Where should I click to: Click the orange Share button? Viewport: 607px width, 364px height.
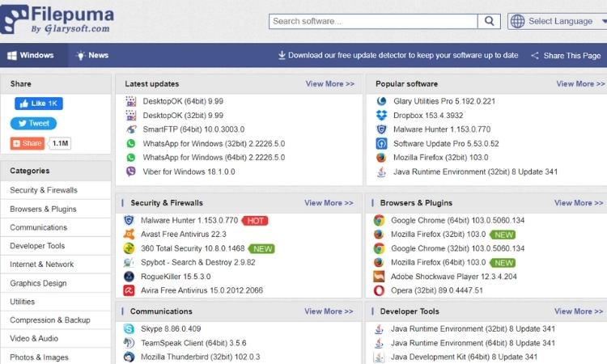point(27,143)
